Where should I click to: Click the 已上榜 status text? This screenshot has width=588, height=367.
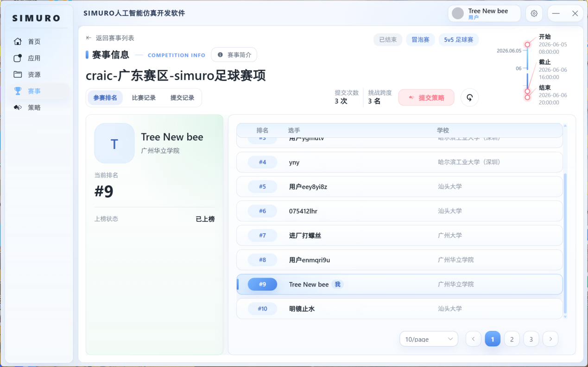tap(205, 219)
